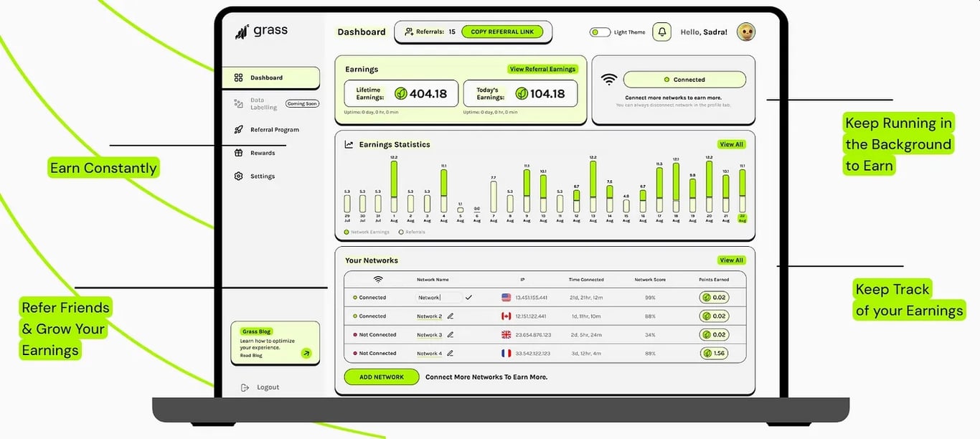980x439 pixels.
Task: Click Logout in sidebar
Action: pos(261,387)
